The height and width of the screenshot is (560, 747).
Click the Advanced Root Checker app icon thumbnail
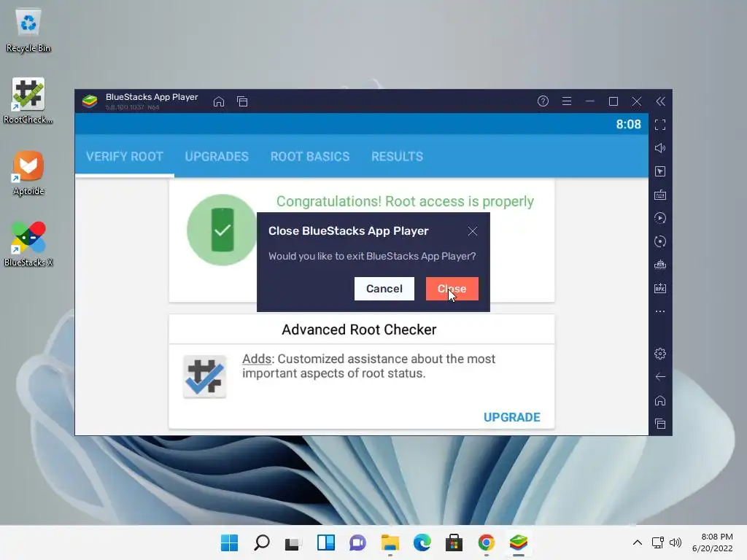pyautogui.click(x=205, y=376)
